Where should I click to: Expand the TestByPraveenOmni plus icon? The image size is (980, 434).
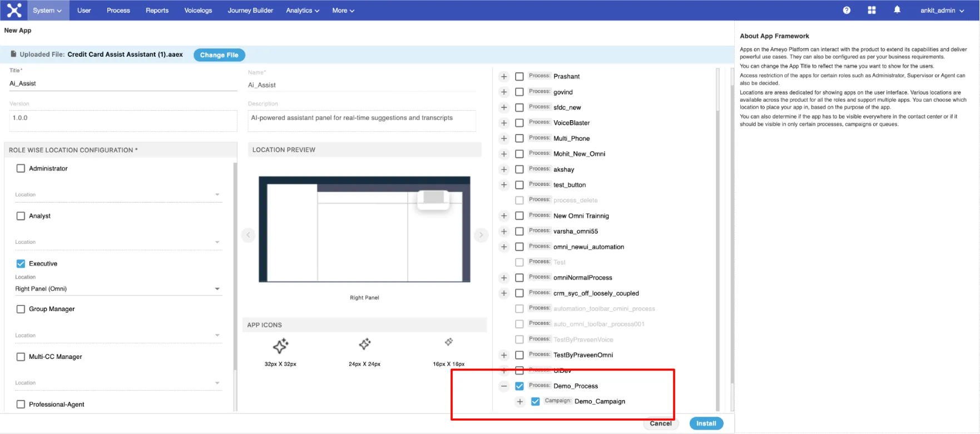[504, 355]
